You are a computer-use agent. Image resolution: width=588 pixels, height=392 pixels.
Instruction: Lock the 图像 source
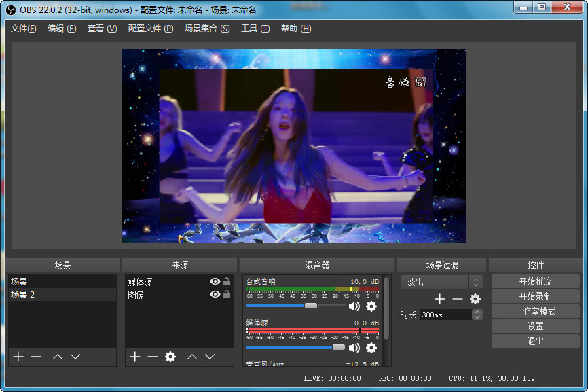click(227, 294)
